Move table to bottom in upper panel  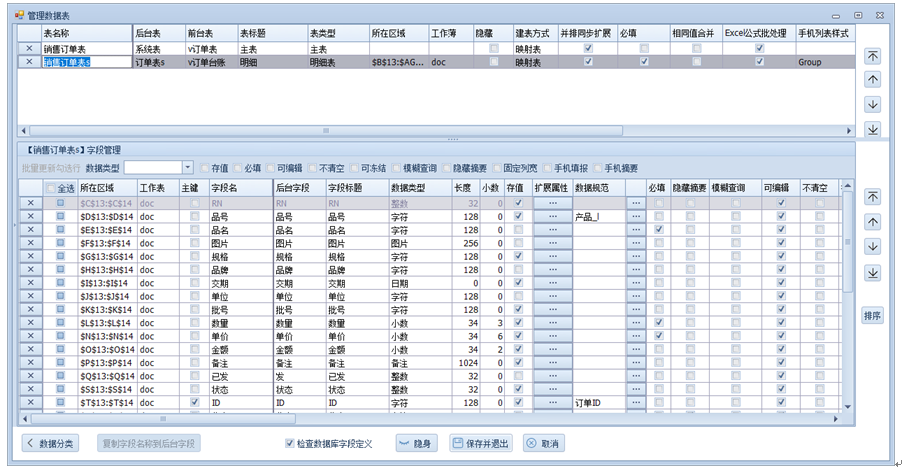[873, 129]
